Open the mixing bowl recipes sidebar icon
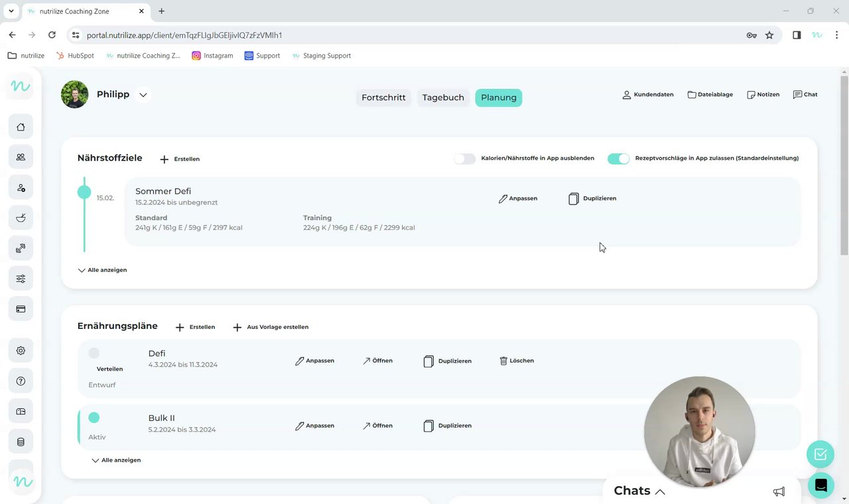Viewport: 849px width, 504px height. point(21,218)
